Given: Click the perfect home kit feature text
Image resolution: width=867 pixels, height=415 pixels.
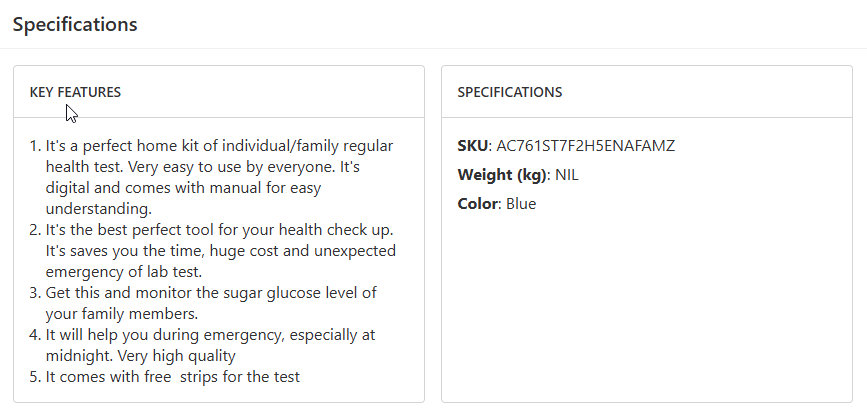Looking at the screenshot, I should (220, 146).
